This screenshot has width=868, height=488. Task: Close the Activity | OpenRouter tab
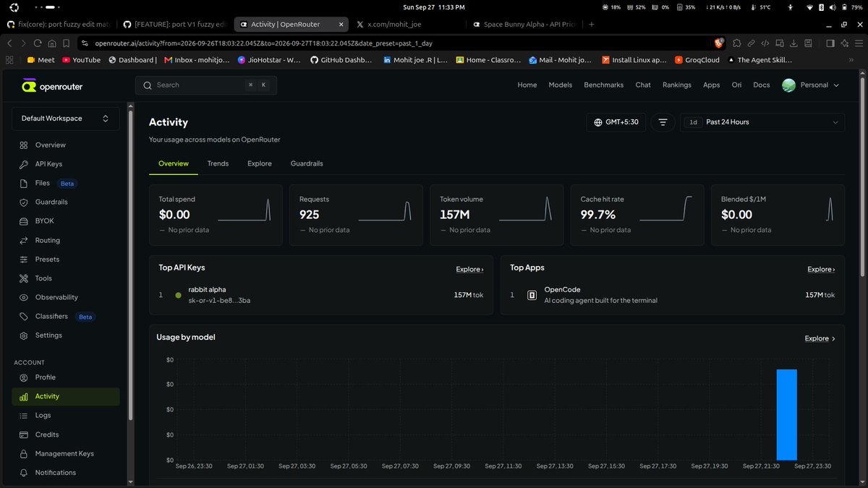pos(341,24)
